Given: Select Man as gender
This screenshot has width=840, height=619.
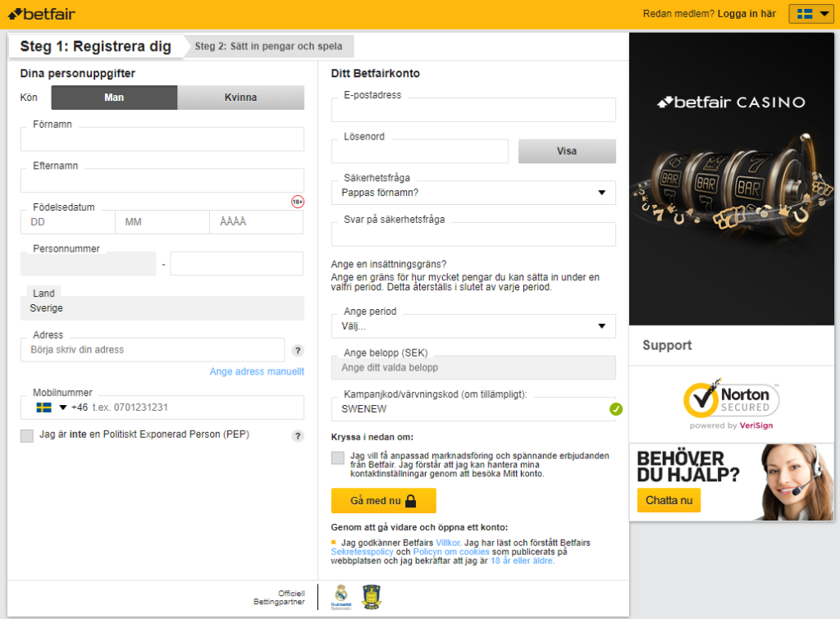Looking at the screenshot, I should coord(114,98).
